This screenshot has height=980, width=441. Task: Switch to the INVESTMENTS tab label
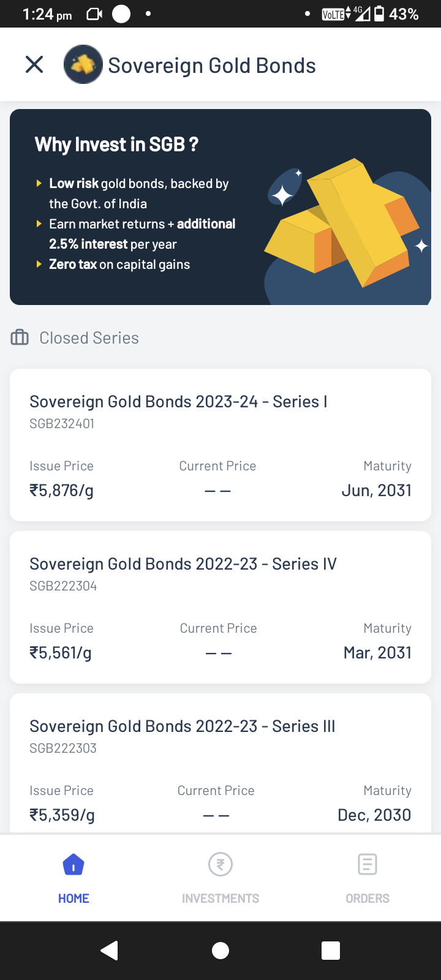point(221,899)
